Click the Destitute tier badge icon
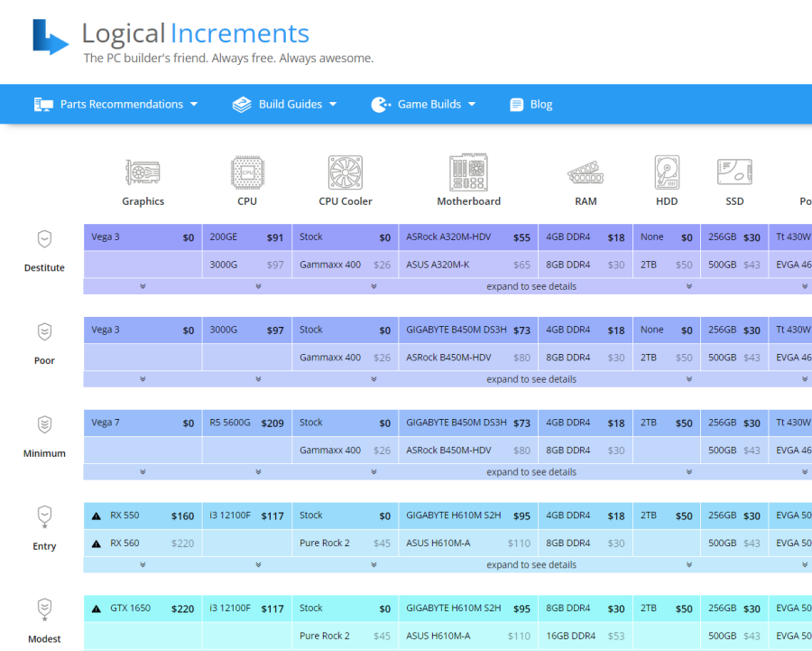The width and height of the screenshot is (812, 651). pyautogui.click(x=44, y=239)
